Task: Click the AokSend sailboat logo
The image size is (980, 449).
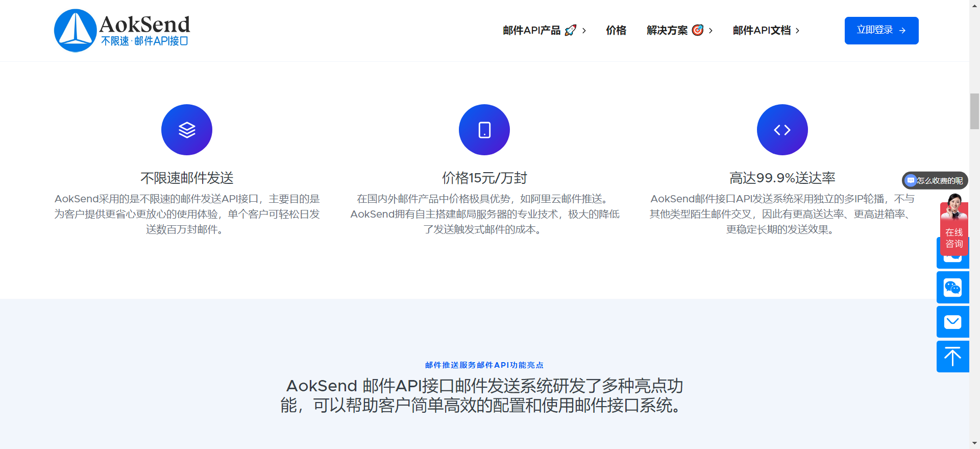Action: [76, 31]
